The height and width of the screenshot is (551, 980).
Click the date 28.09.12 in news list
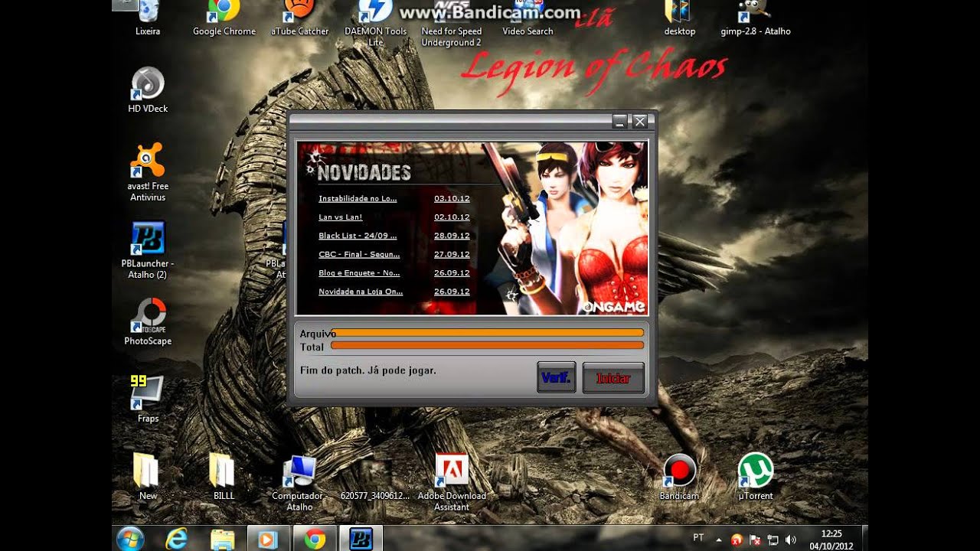452,236
